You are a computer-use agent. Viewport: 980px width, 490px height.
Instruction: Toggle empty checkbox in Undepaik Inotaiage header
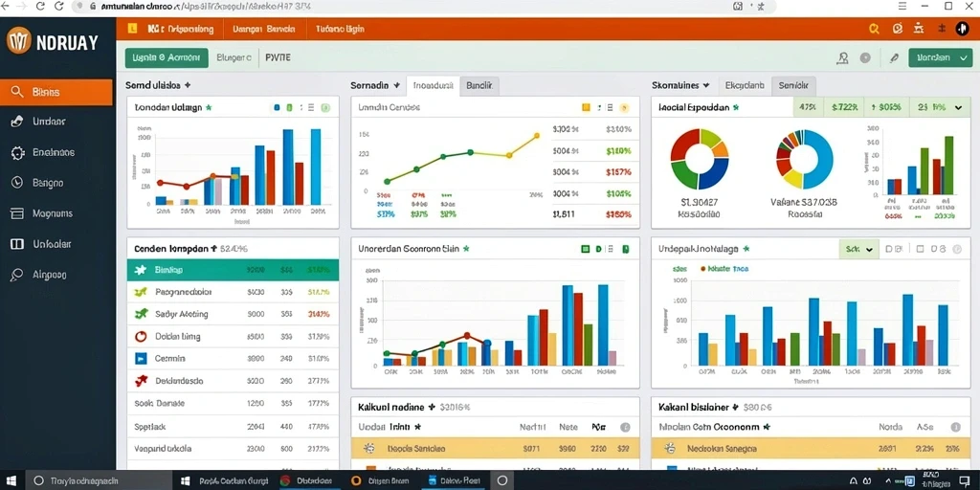(920, 249)
